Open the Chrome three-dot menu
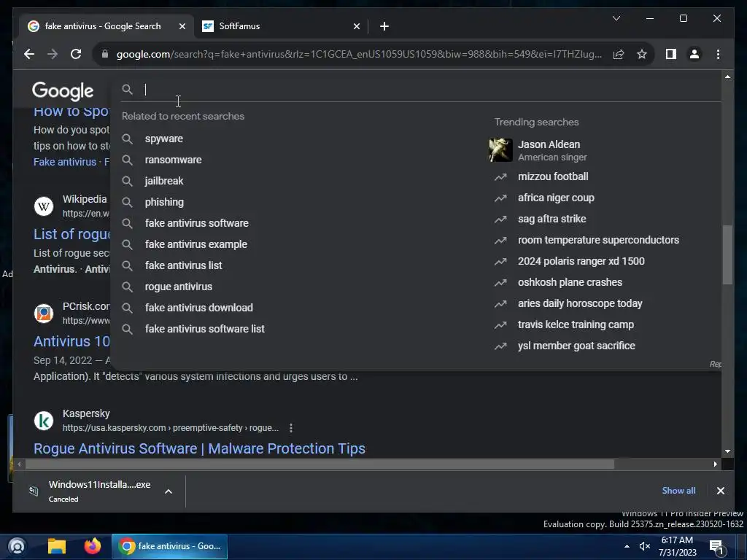The width and height of the screenshot is (747, 560). 718,54
